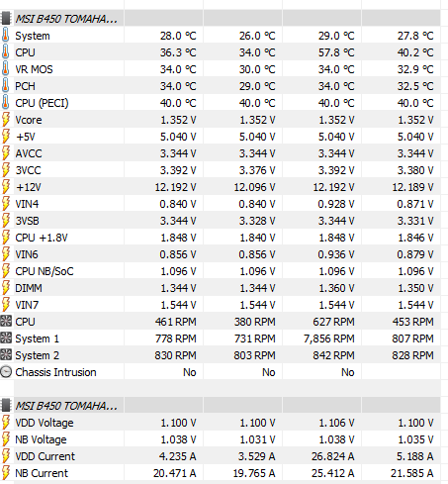Click the voltage icon beside 3VSB
The height and width of the screenshot is (484, 448).
(x=6, y=221)
